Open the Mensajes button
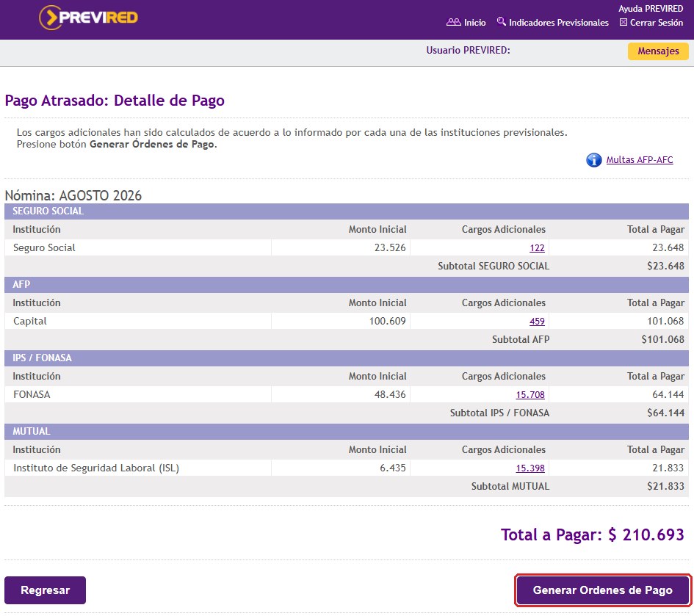Image resolution: width=694 pixels, height=616 pixels. pyautogui.click(x=658, y=51)
